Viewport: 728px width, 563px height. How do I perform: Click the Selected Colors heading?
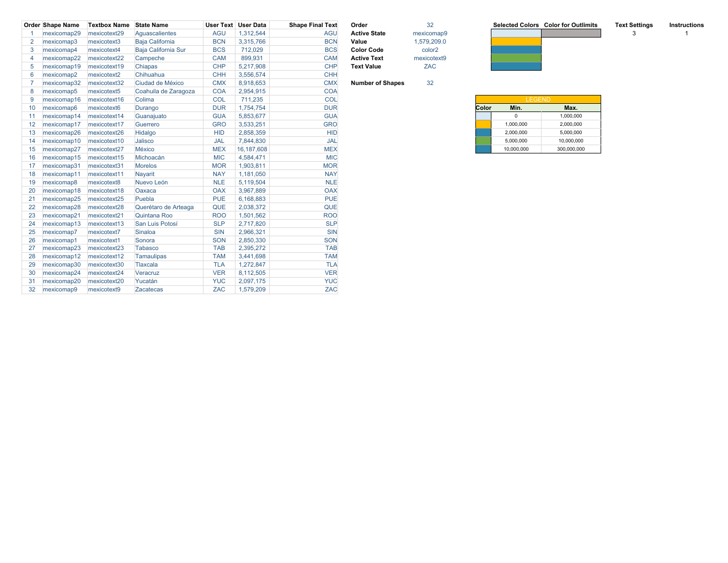coord(516,25)
